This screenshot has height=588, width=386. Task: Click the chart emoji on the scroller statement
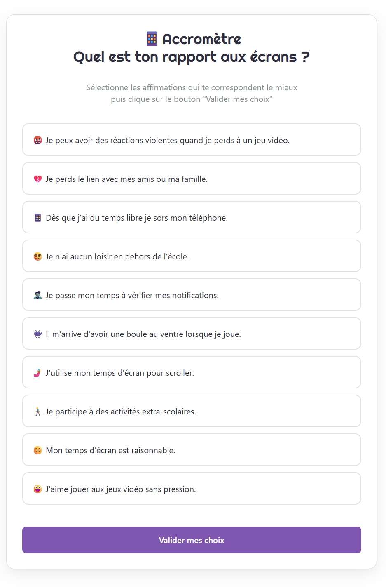[x=37, y=372]
